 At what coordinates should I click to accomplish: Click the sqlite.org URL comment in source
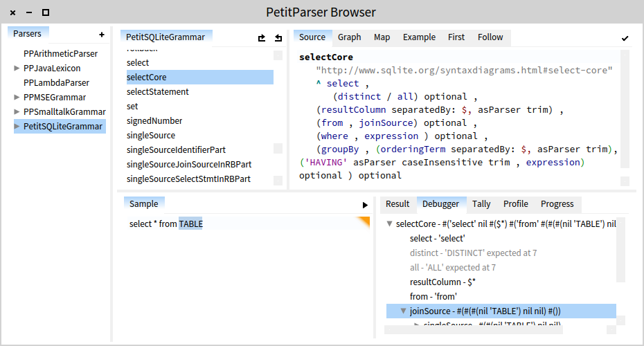[x=464, y=70]
